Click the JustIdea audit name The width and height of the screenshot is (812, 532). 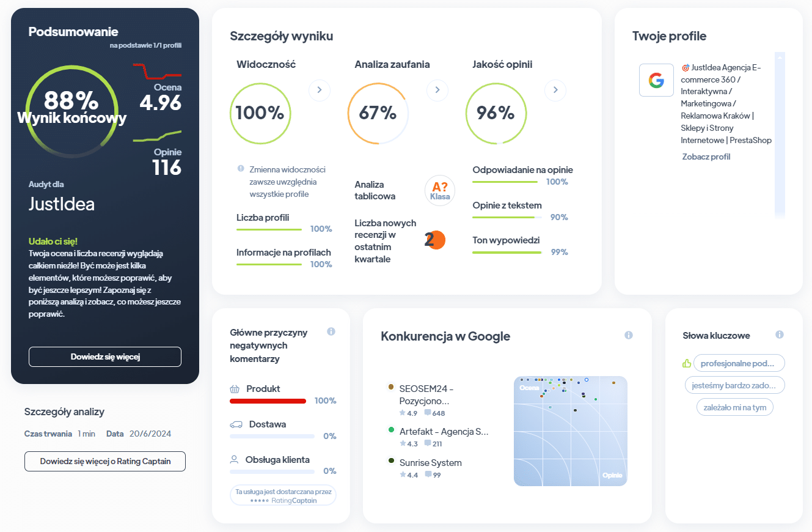(62, 204)
